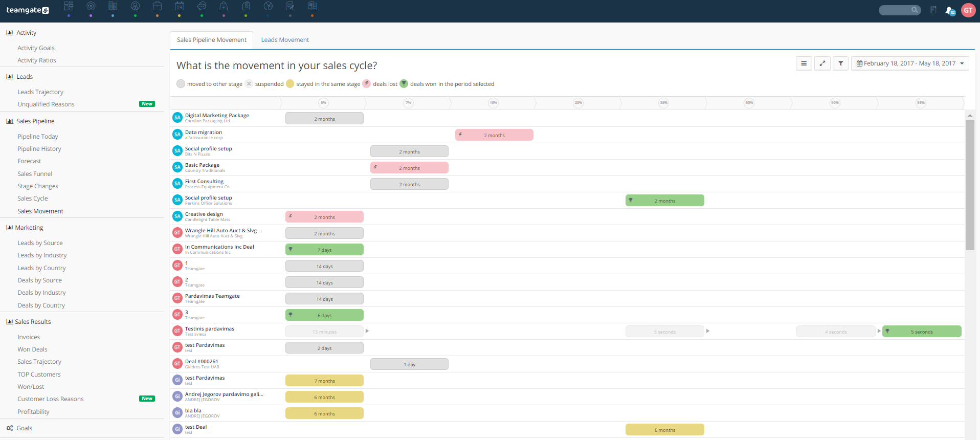Open the dashboard grid icon in top navigation
Image resolution: width=980 pixels, height=440 pixels.
(x=69, y=6)
